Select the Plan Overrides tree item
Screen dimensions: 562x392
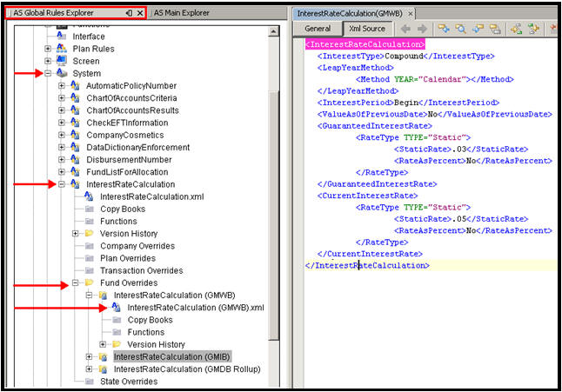tap(128, 258)
